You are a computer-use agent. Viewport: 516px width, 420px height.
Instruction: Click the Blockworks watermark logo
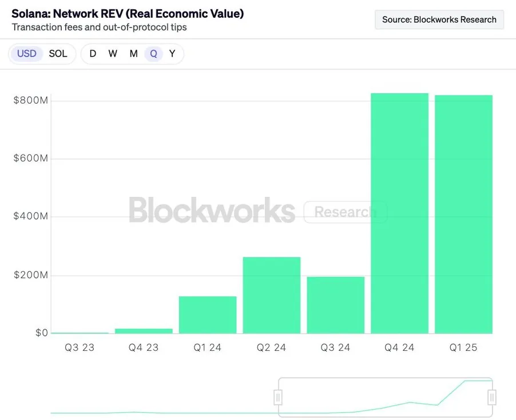coord(212,211)
